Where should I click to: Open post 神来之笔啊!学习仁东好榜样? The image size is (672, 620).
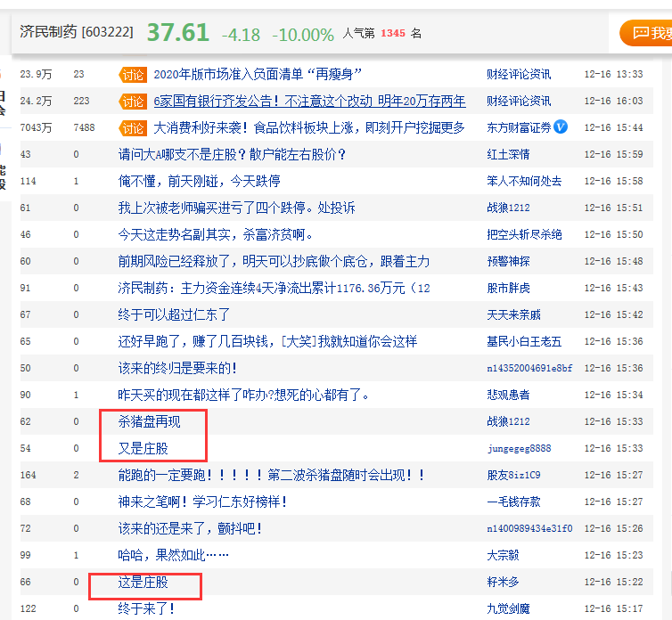click(x=202, y=502)
